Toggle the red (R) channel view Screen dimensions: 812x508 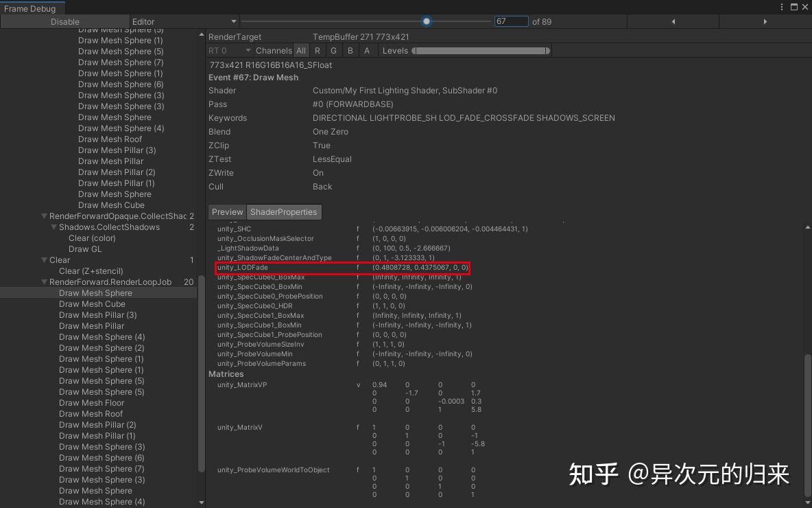click(317, 50)
